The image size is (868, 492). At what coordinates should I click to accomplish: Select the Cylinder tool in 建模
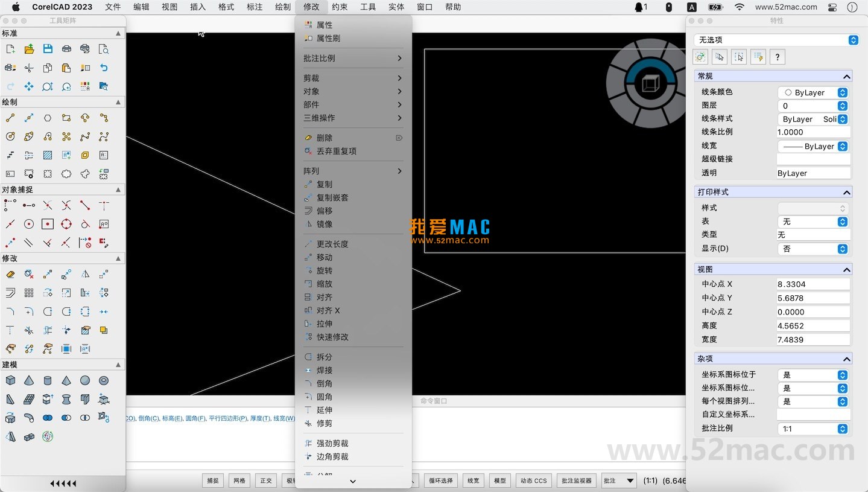pyautogui.click(x=48, y=380)
